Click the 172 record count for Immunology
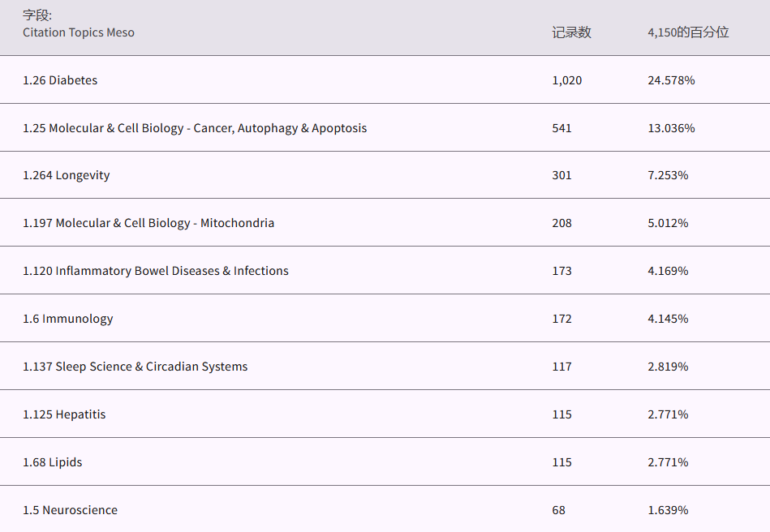The height and width of the screenshot is (532, 770). point(561,319)
